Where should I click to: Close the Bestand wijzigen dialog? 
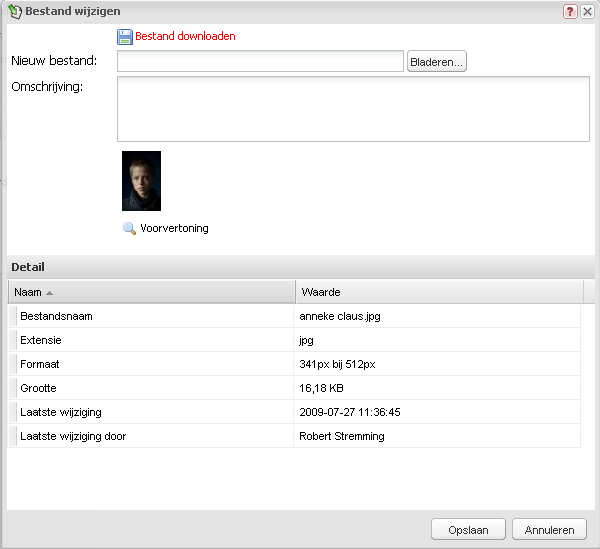(x=587, y=11)
